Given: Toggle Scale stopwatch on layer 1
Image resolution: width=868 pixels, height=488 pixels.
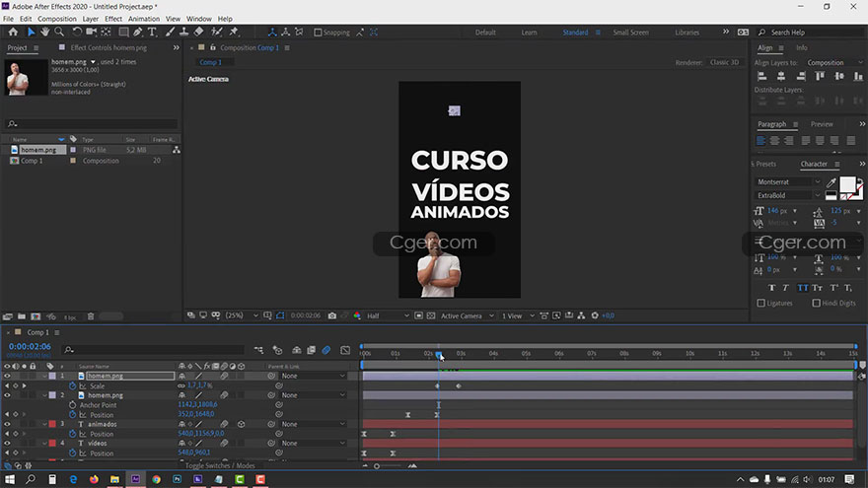Looking at the screenshot, I should (x=73, y=385).
